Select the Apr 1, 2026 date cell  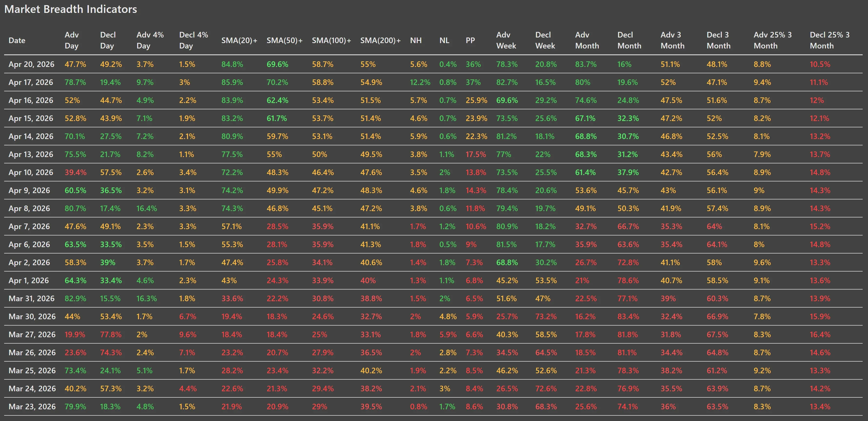[x=29, y=281]
